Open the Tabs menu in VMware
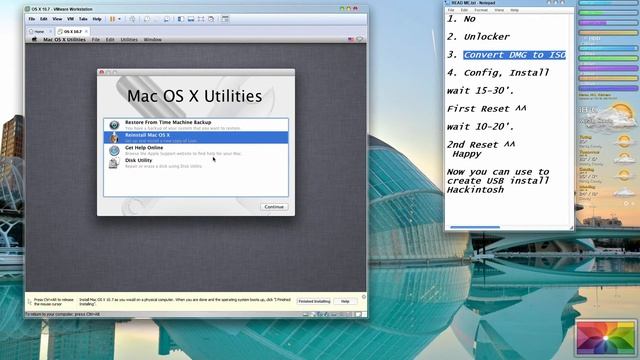This screenshot has height=360, width=640. (x=83, y=19)
